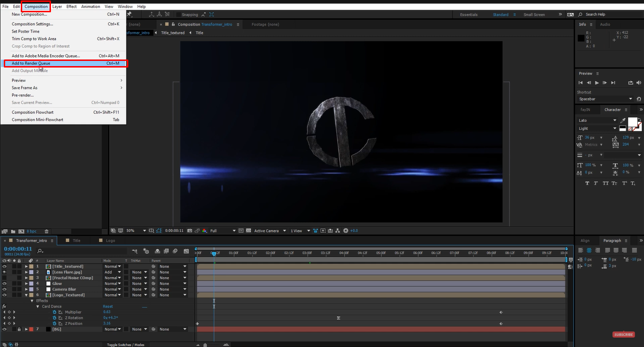
Task: Click the project flowchart icon near timeline top
Action: coord(134,251)
